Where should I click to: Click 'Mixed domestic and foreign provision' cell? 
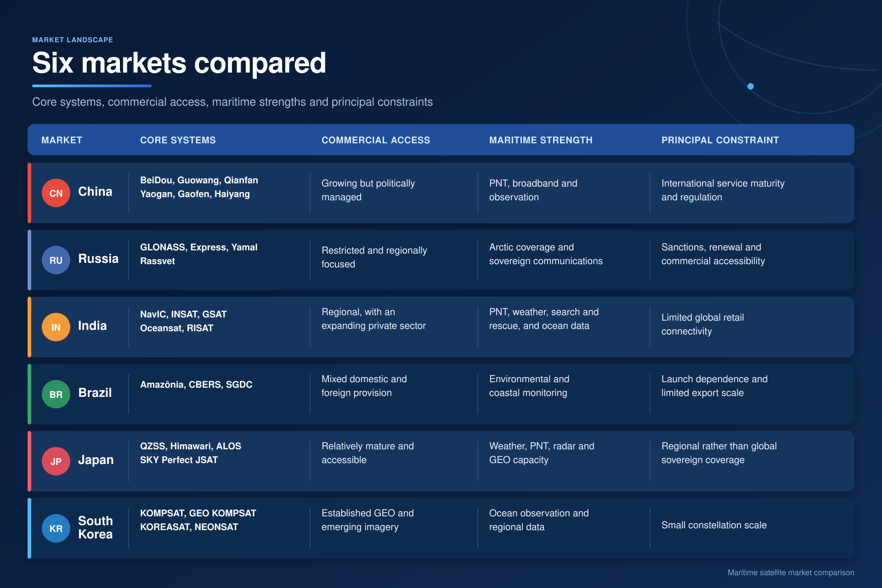(364, 386)
